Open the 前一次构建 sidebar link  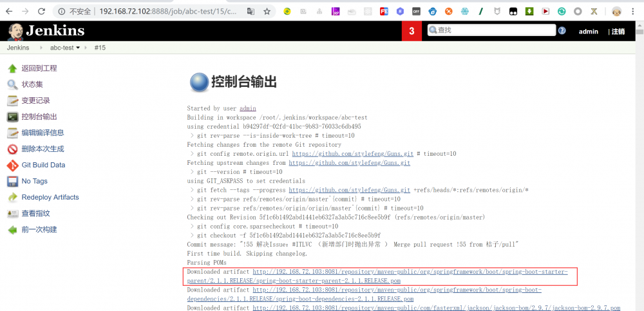tap(39, 229)
